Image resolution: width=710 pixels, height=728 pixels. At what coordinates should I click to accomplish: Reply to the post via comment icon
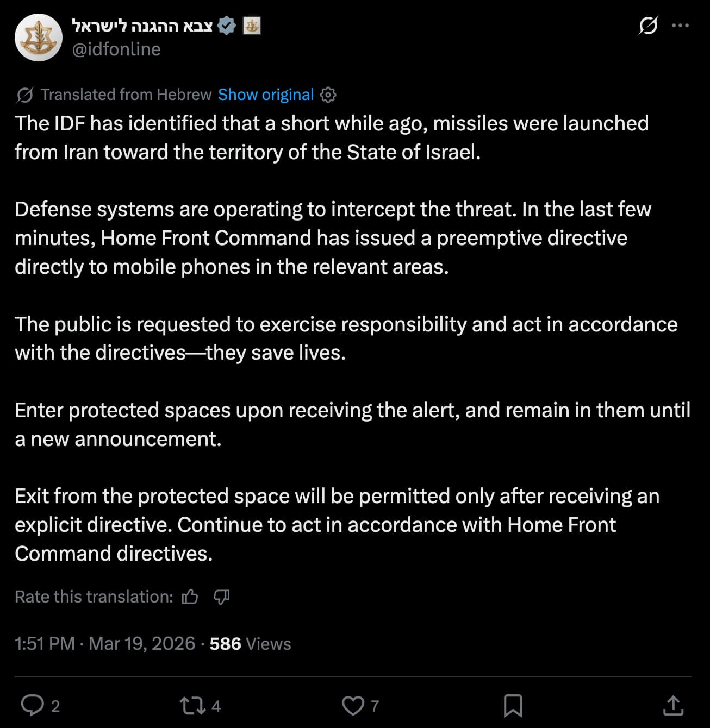click(x=33, y=705)
